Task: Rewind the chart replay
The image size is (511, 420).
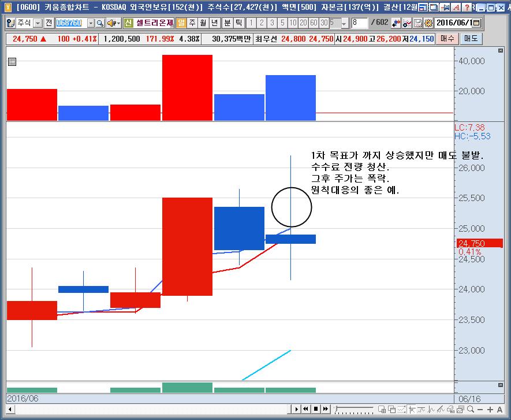Action: click(x=305, y=409)
